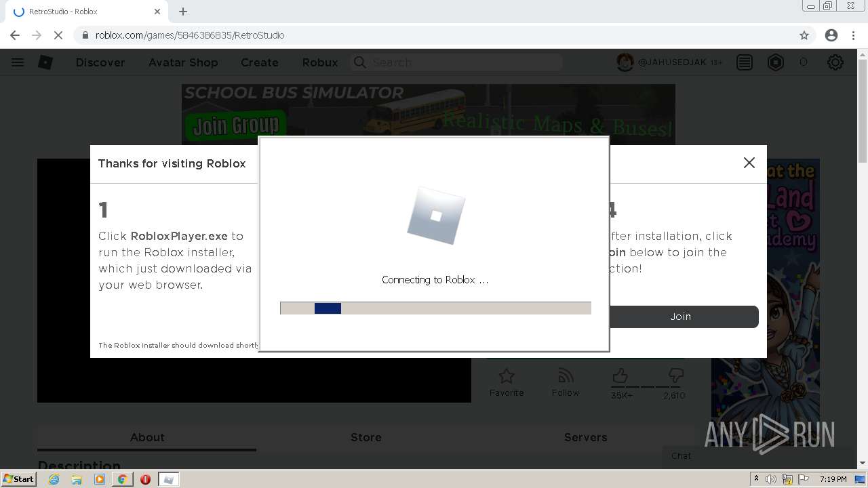Open the Chat panel

[x=758, y=456]
